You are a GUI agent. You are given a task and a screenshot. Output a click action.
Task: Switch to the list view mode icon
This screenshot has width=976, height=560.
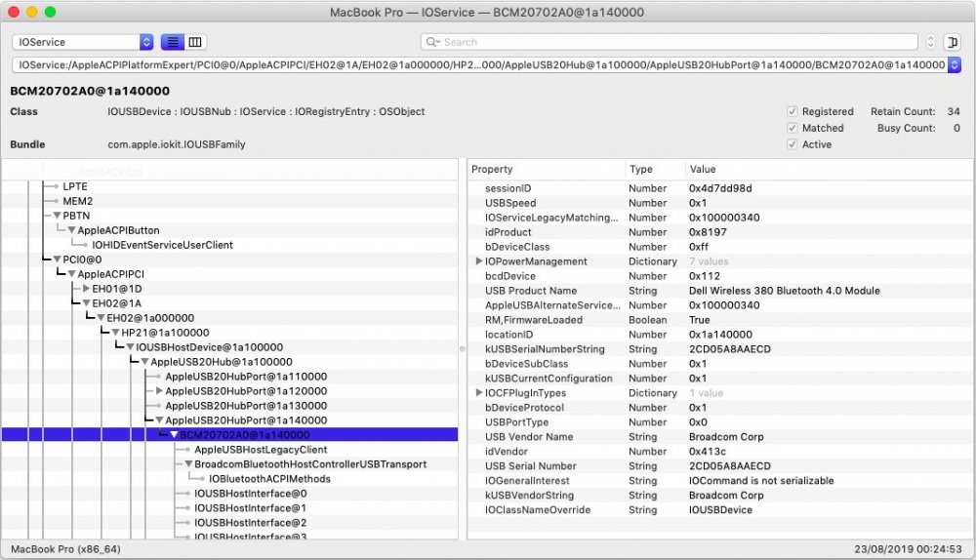(172, 42)
